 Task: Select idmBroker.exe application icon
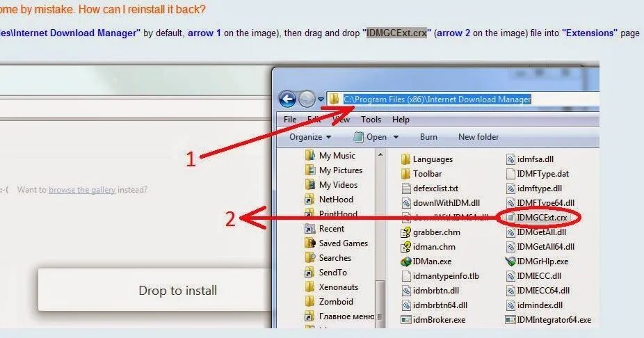(x=406, y=320)
